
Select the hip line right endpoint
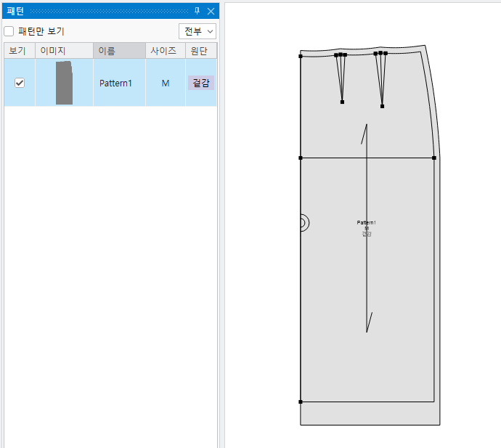pyautogui.click(x=434, y=158)
